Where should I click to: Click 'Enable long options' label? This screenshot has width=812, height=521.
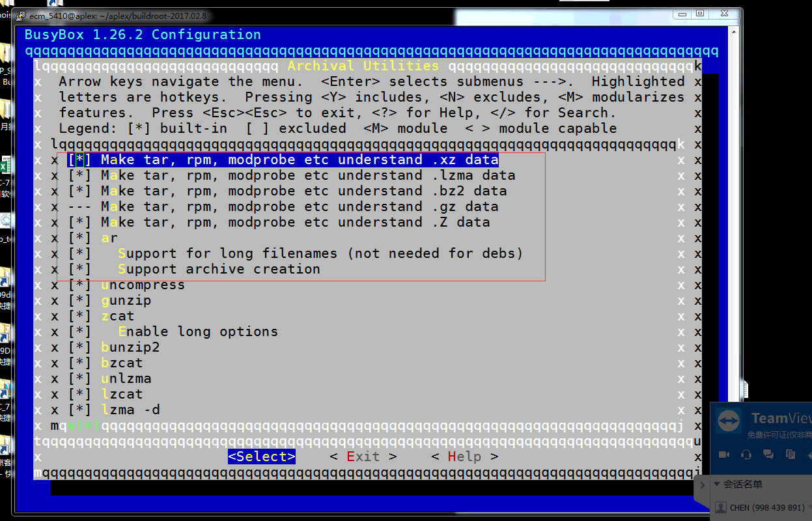[x=198, y=331]
